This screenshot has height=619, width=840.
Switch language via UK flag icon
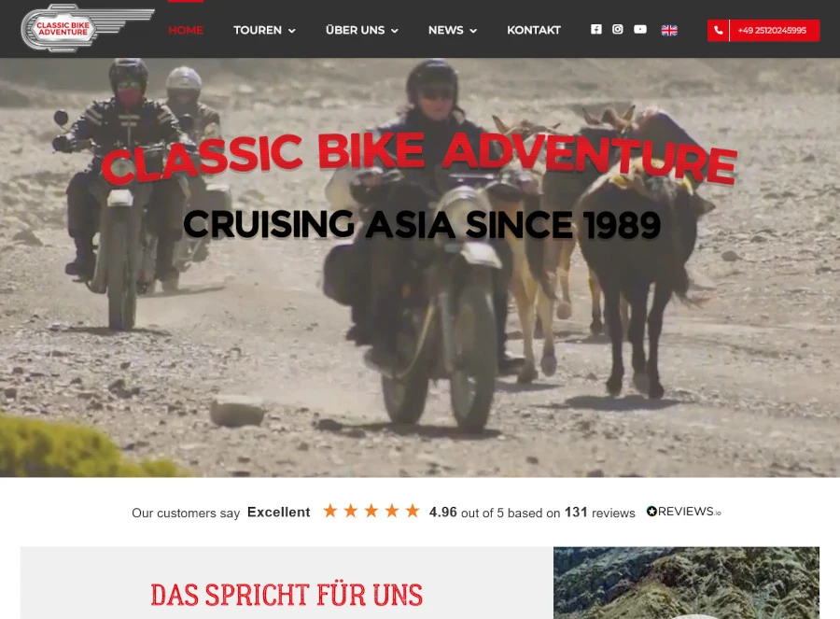pos(669,30)
